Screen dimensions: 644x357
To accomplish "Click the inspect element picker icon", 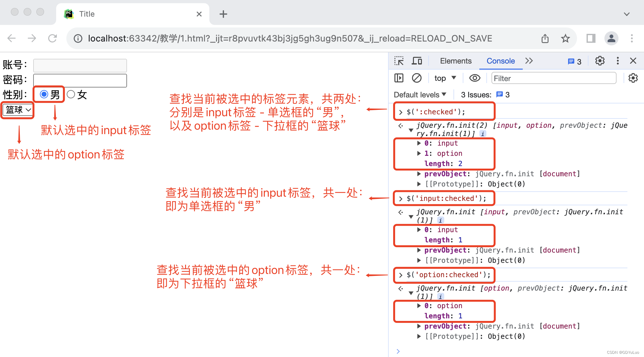I will pos(399,61).
